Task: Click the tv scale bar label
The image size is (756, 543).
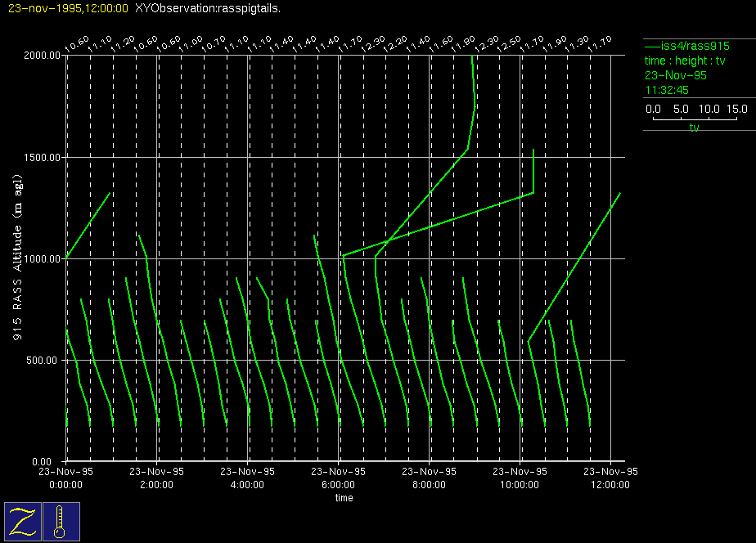Action: pos(694,128)
